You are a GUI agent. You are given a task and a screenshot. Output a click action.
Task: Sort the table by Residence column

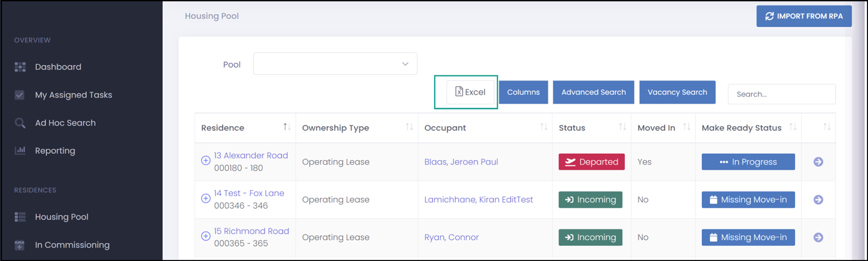[x=287, y=127]
